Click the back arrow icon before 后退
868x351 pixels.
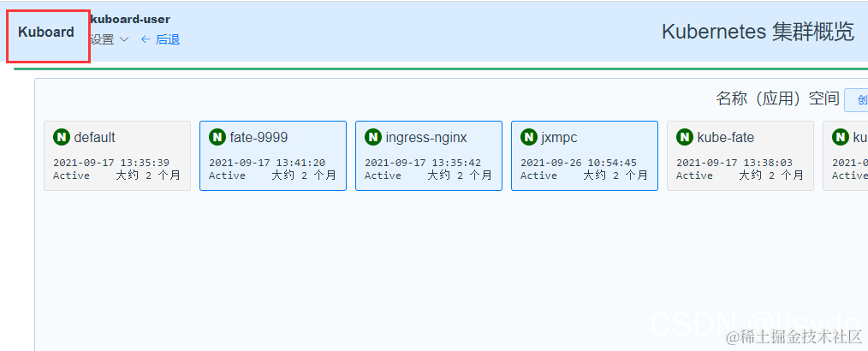tap(146, 39)
